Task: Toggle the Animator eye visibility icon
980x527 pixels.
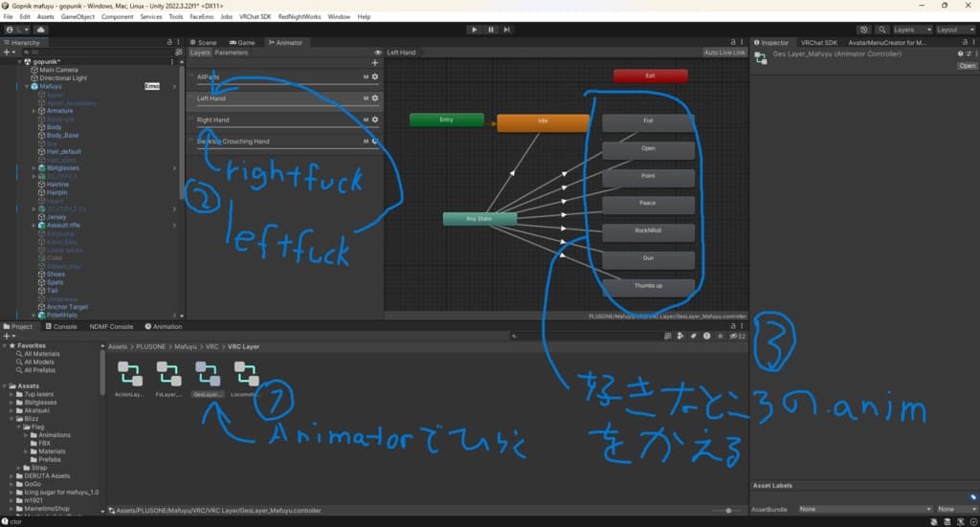Action: (x=377, y=53)
